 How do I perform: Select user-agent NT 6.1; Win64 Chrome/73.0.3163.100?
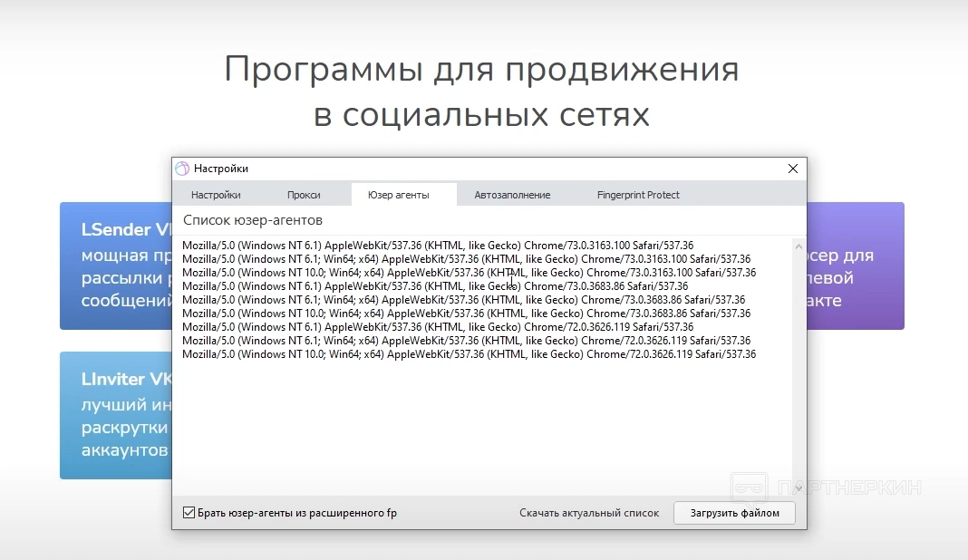point(466,258)
